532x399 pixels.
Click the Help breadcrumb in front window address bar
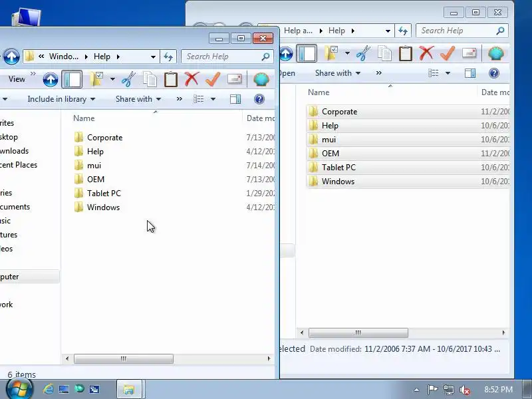102,57
